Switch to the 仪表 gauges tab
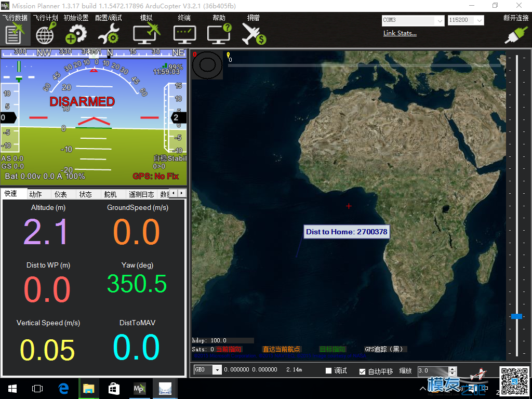532x399 pixels. [x=61, y=194]
